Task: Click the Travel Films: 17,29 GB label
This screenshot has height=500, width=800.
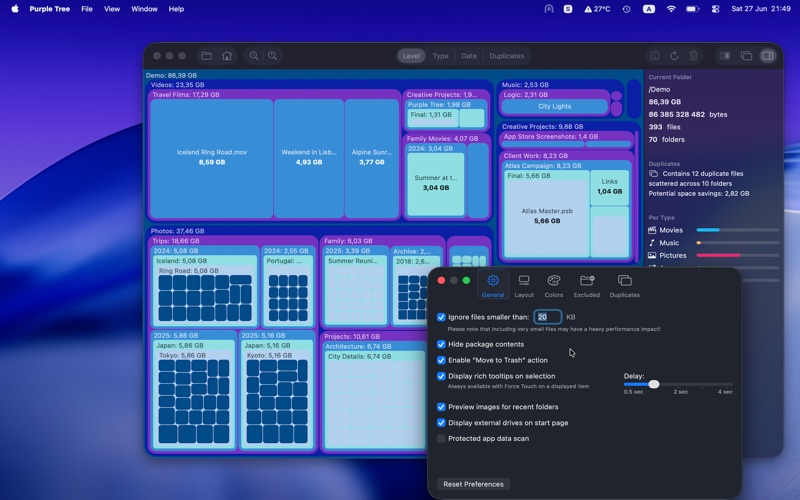Action: pyautogui.click(x=186, y=95)
